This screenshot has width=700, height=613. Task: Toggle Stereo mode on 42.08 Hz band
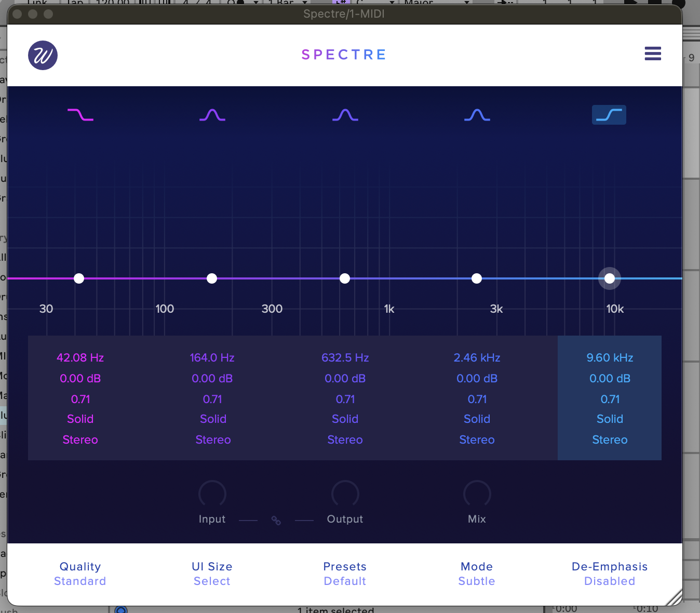pyautogui.click(x=80, y=439)
